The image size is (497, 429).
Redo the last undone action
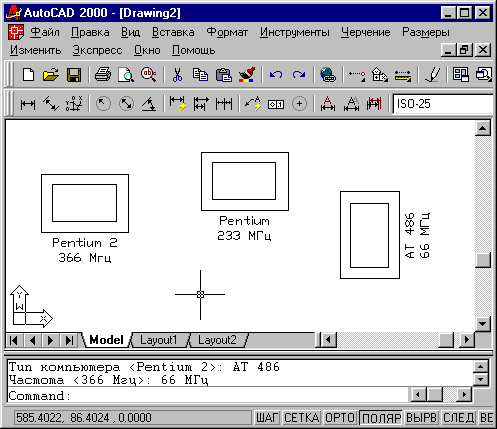[x=299, y=75]
